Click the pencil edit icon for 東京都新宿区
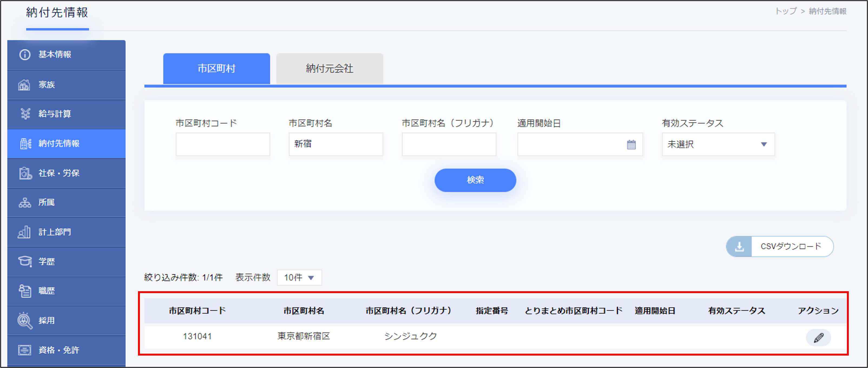Screen dimensions: 868x368 [x=818, y=337]
